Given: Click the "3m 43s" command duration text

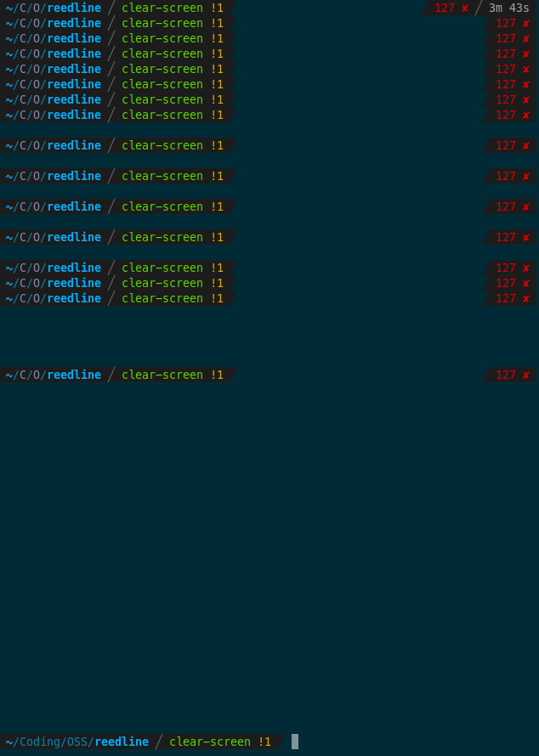Looking at the screenshot, I should pyautogui.click(x=508, y=8).
